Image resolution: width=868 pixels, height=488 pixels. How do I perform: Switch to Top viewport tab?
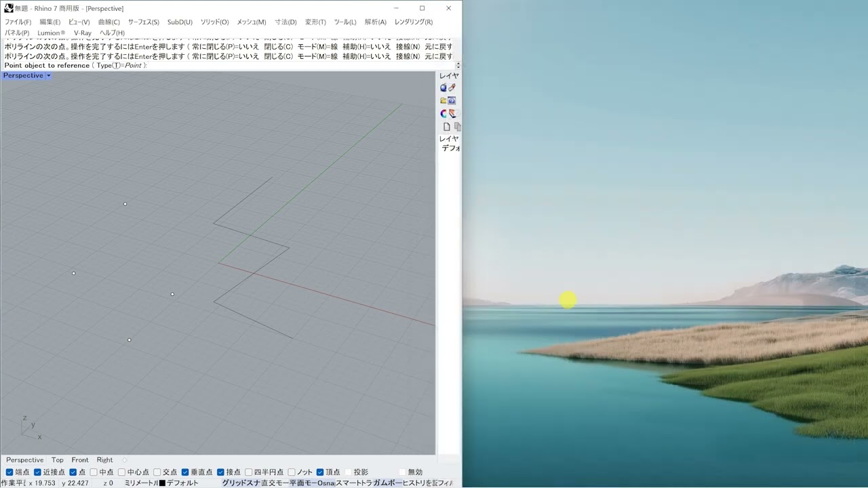click(x=58, y=460)
